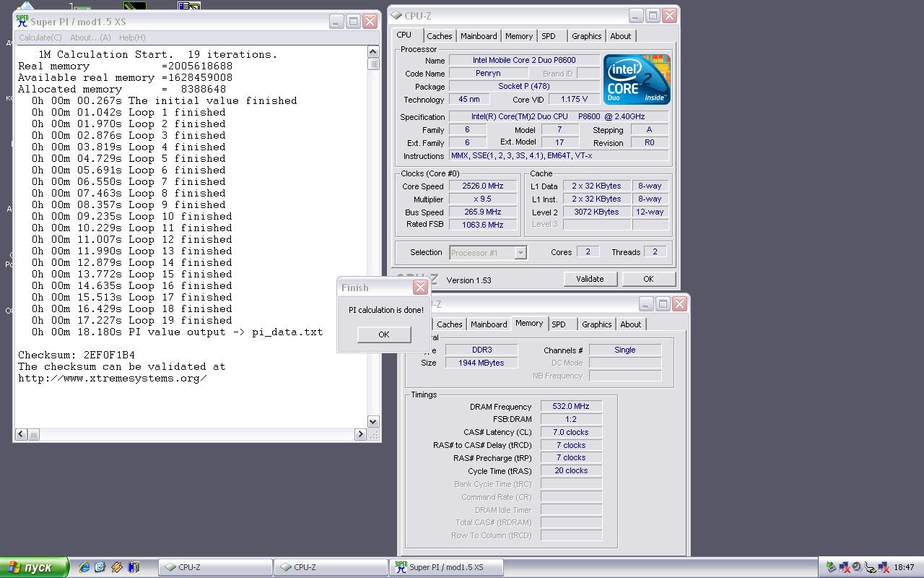Switch to SPD tab in top CPU-Z
This screenshot has height=578, width=924.
pyautogui.click(x=549, y=36)
